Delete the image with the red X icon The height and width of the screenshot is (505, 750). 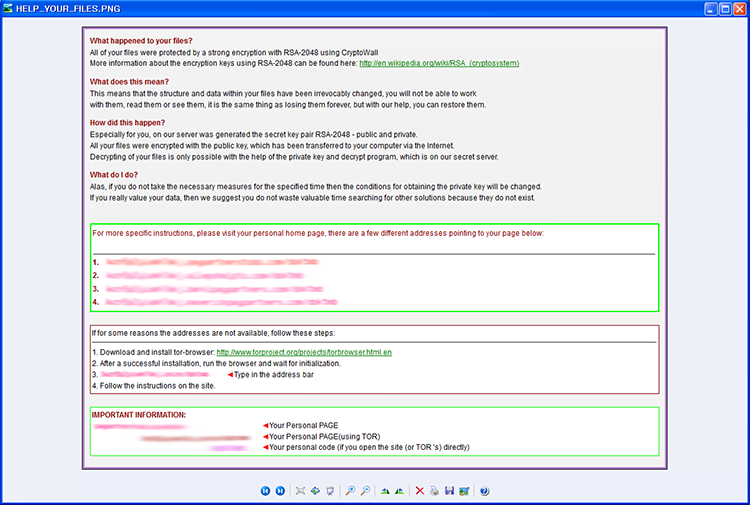(x=419, y=491)
